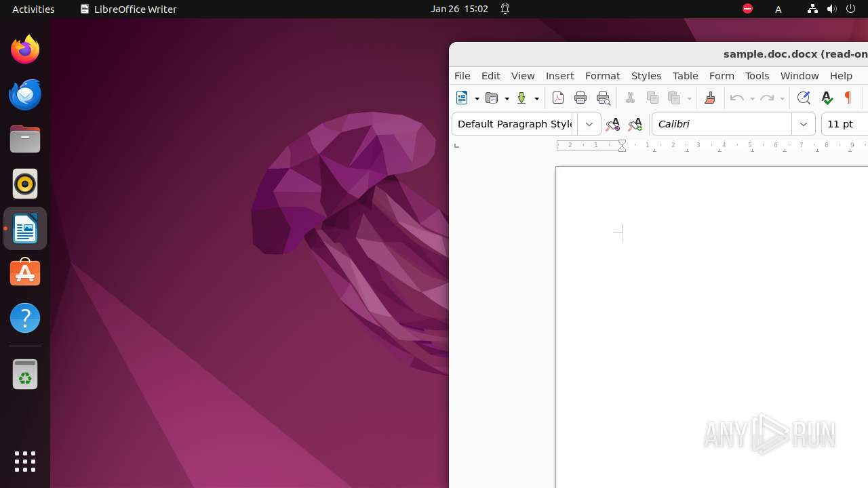This screenshot has width=868, height=488.
Task: Click the notifications bell icon
Action: click(x=505, y=9)
